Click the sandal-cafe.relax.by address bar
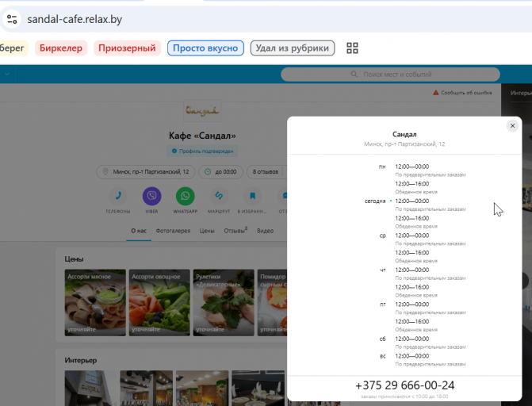 coord(75,19)
